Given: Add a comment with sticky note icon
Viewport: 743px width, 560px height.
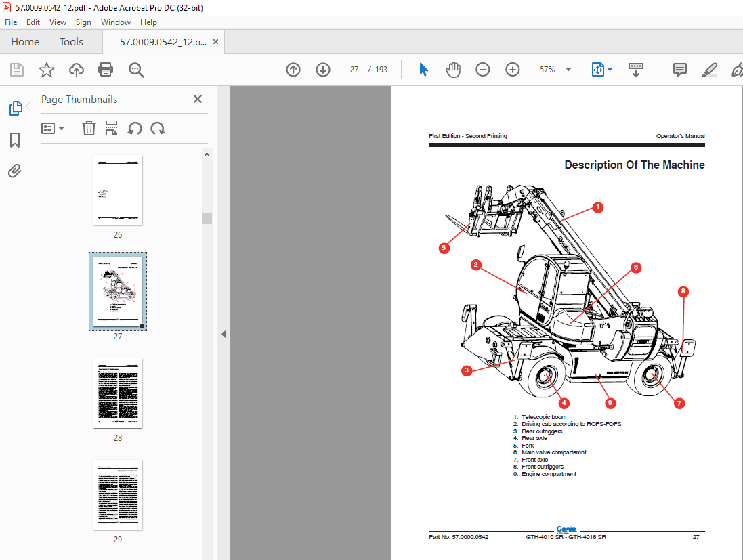Looking at the screenshot, I should [679, 70].
